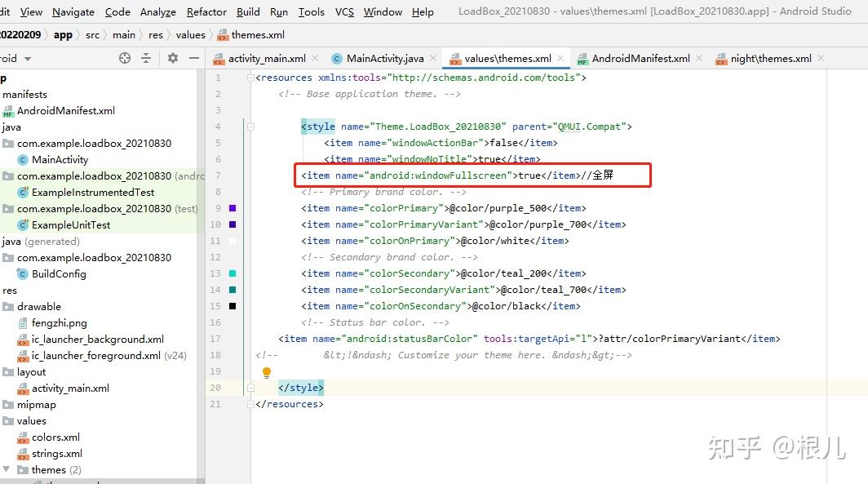
Task: Click black color swatch on line 15
Action: pyautogui.click(x=232, y=306)
